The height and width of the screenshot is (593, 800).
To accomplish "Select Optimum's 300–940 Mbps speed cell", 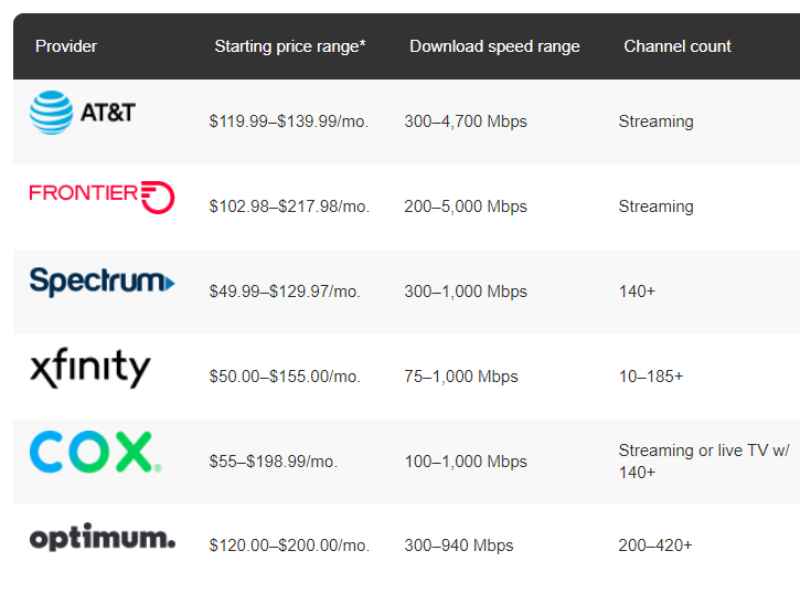I will tap(460, 546).
